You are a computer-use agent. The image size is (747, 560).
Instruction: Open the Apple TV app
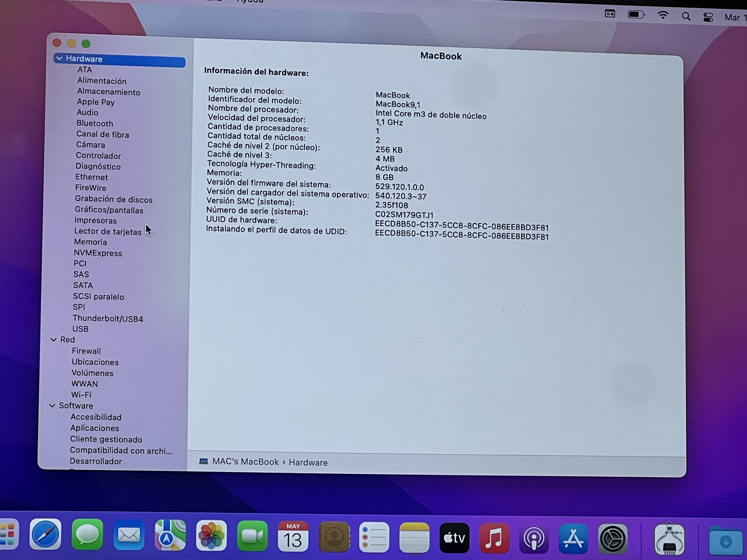[454, 538]
